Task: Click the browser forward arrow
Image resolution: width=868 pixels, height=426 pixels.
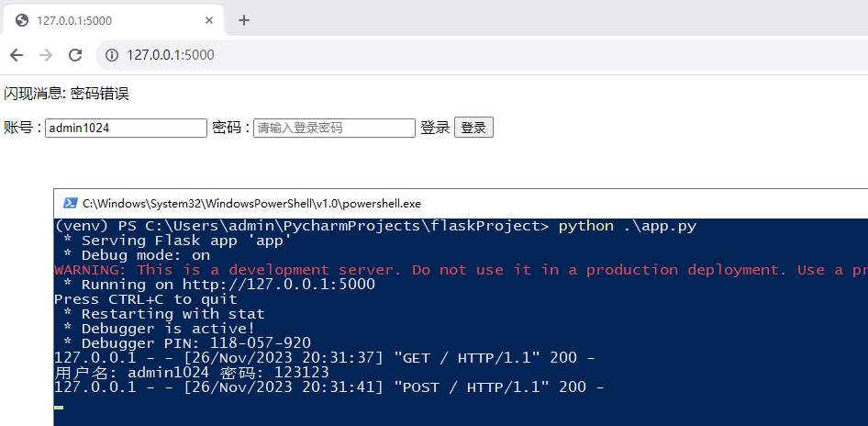Action: click(x=46, y=55)
